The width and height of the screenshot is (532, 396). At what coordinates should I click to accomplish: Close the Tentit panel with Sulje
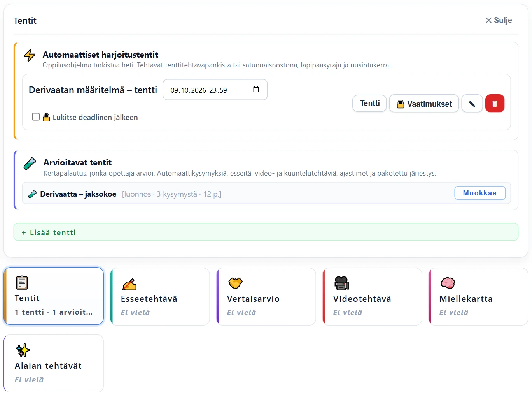tap(499, 20)
